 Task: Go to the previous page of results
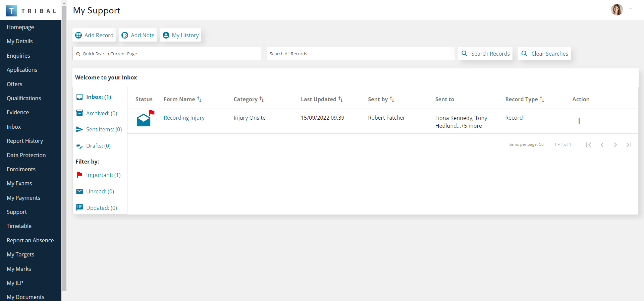(x=602, y=145)
